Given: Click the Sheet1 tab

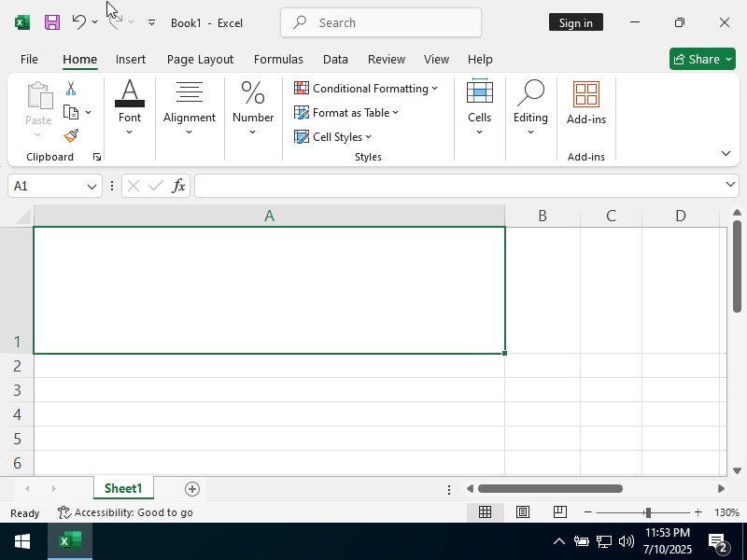Looking at the screenshot, I should click(123, 488).
